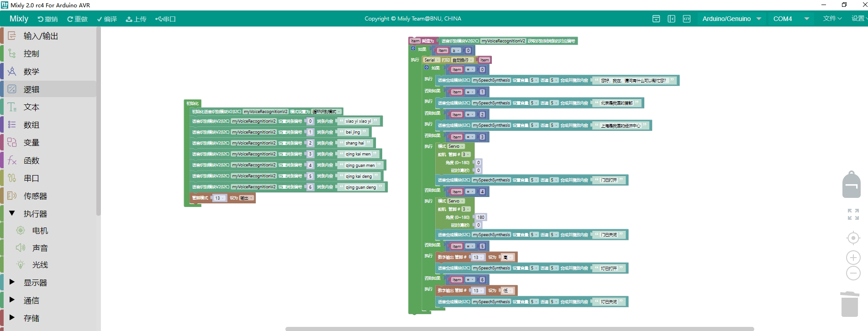Click the '门已打开' speech text field

coord(609,180)
